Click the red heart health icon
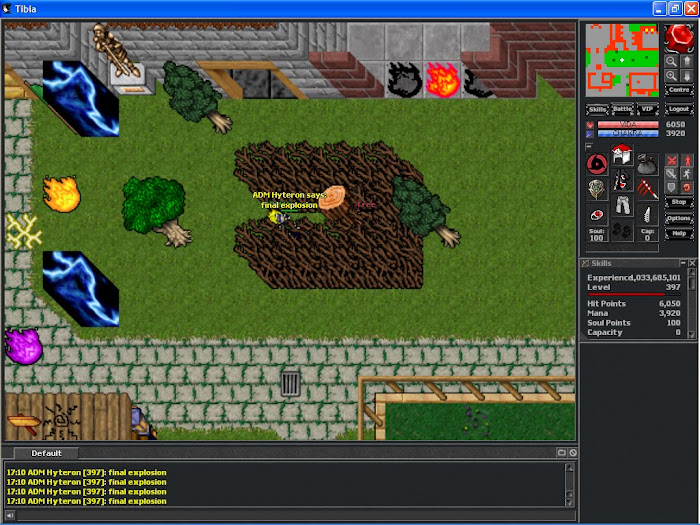The width and height of the screenshot is (700, 525). [590, 125]
